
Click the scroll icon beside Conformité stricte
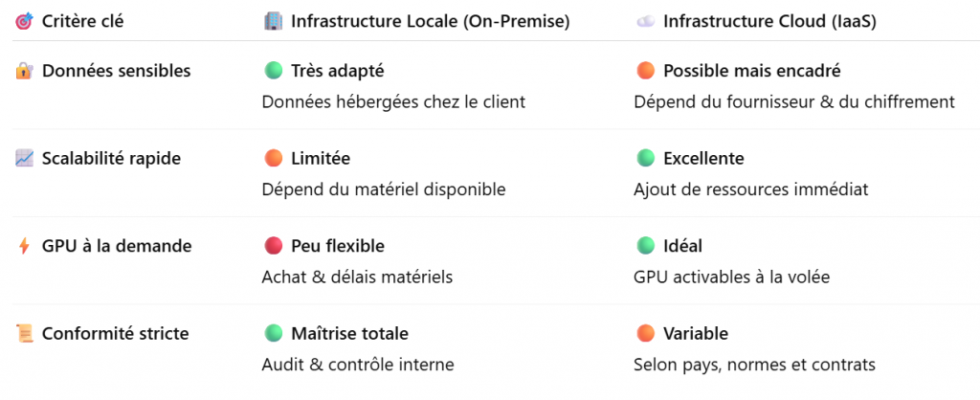[x=25, y=334]
